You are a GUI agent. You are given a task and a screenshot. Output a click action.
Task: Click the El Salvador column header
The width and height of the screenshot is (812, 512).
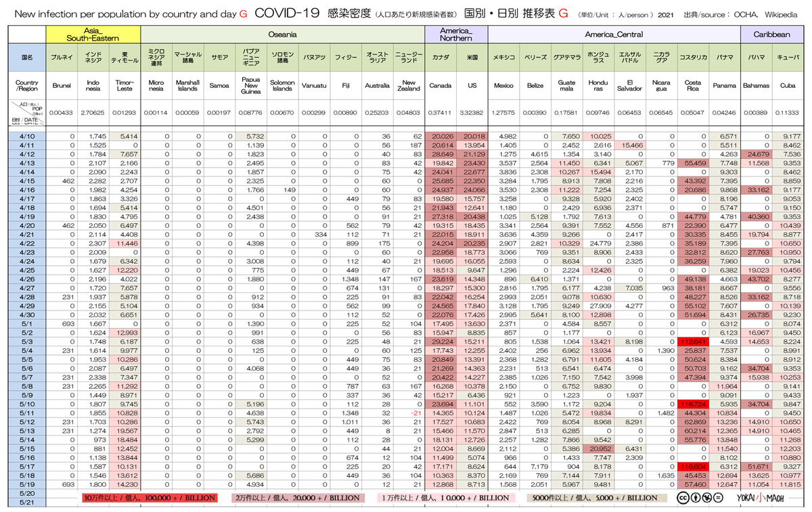[629, 86]
